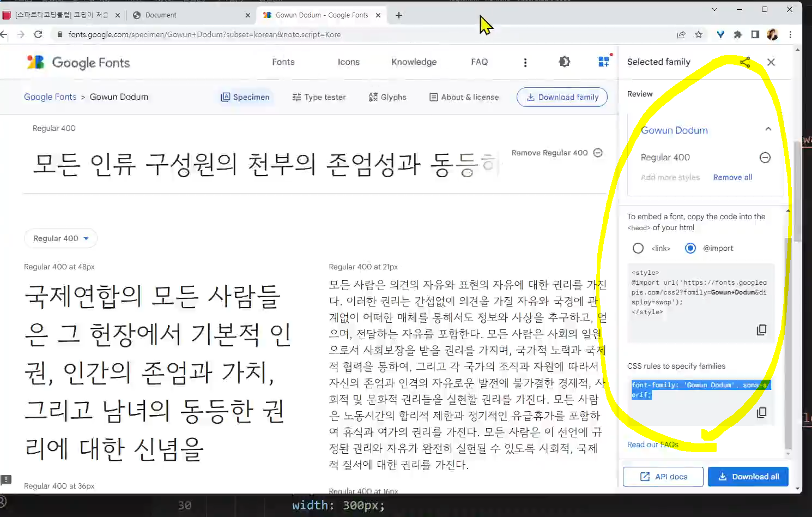Click the Google Fonts logo

click(x=78, y=62)
